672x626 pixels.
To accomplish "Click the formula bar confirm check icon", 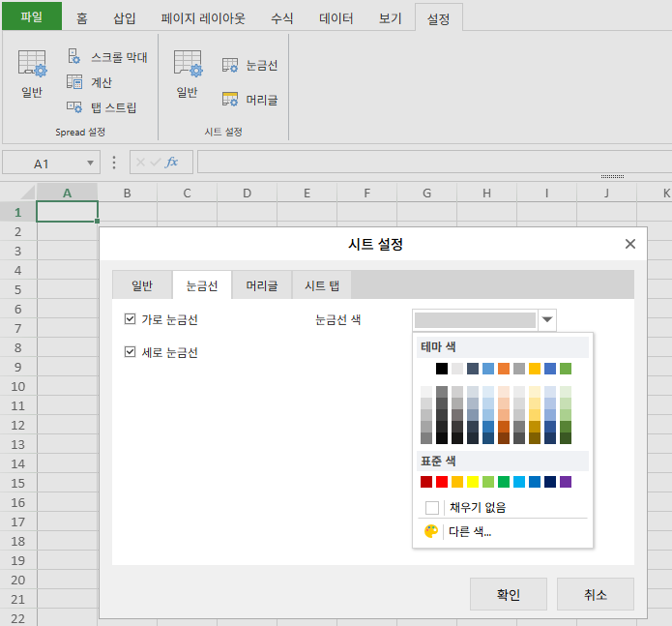I will pyautogui.click(x=155, y=163).
